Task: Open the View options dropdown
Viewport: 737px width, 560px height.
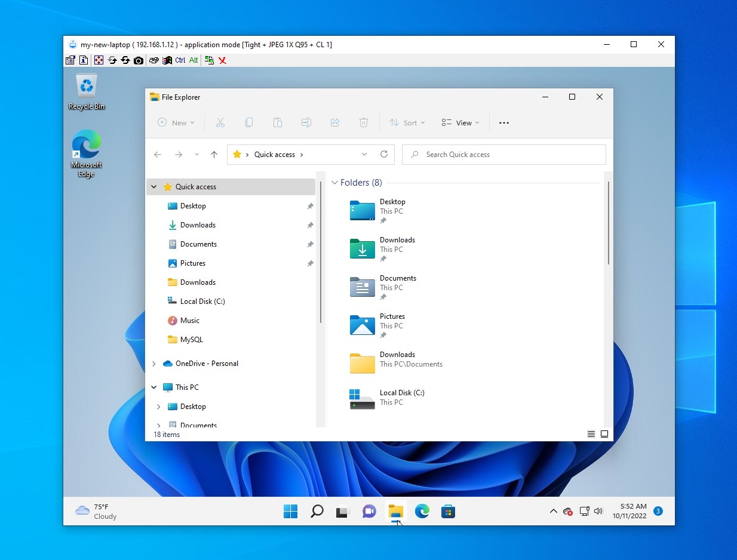Action: click(x=460, y=122)
